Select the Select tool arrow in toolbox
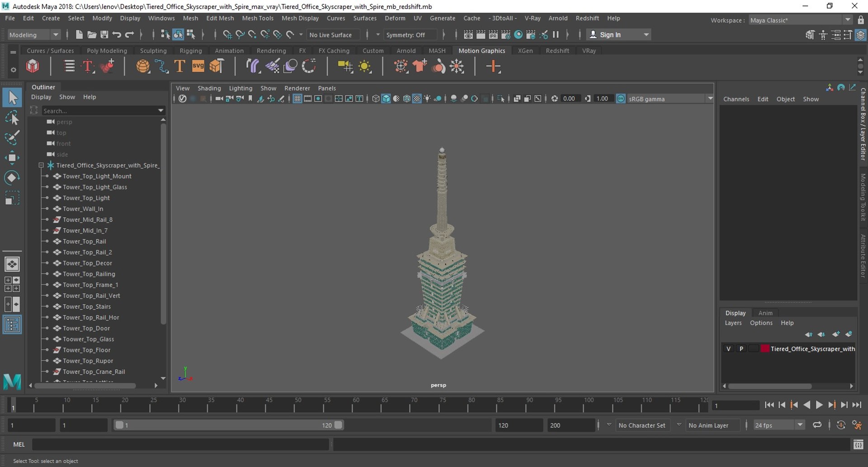The image size is (868, 467). coord(12,98)
